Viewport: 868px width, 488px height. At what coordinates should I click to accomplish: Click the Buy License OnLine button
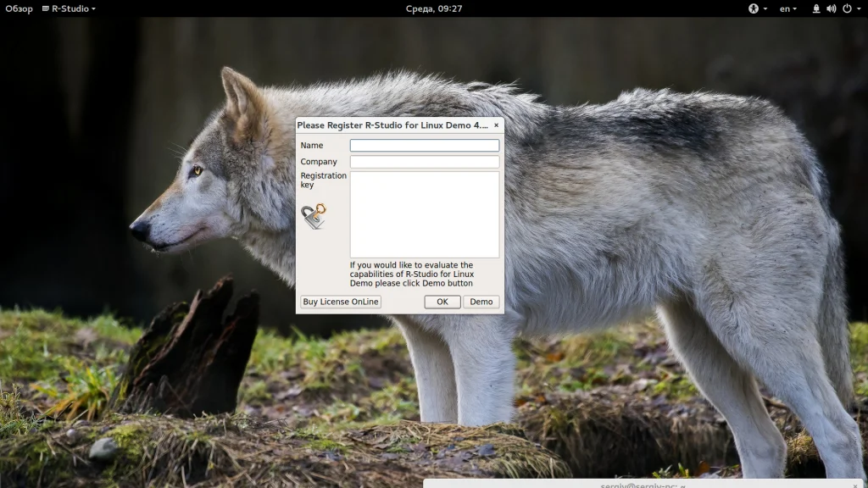pyautogui.click(x=341, y=302)
